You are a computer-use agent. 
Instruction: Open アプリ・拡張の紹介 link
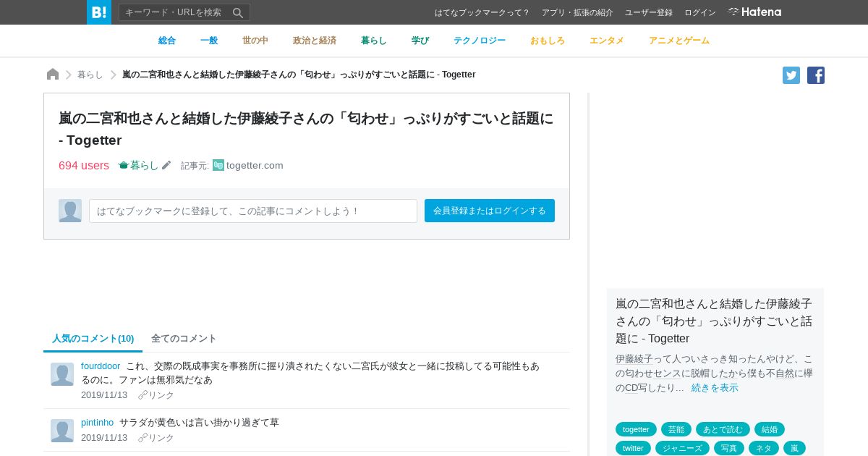577,12
